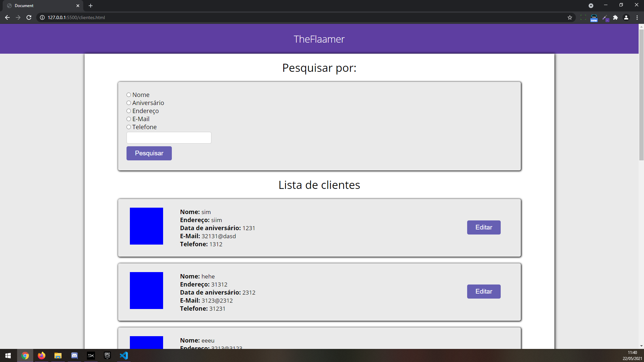Open Firefox from the taskbar
This screenshot has width=644, height=362.
tap(42, 356)
